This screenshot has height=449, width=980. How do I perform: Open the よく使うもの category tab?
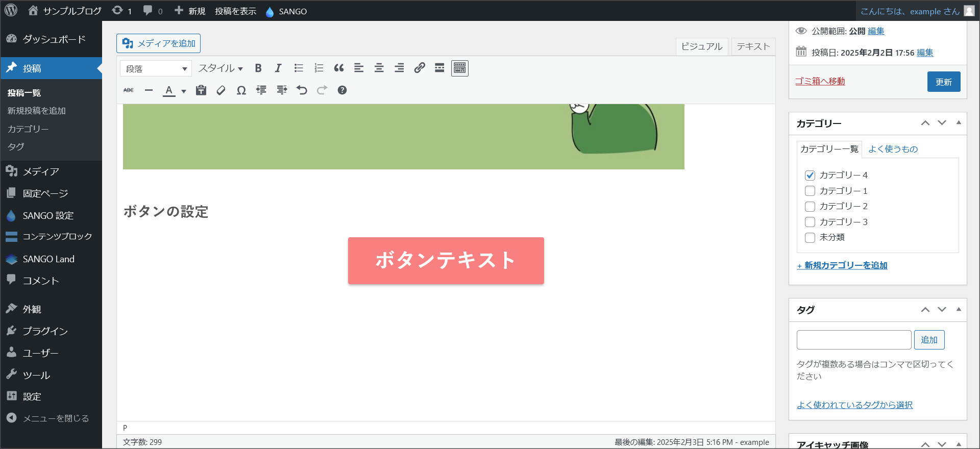pos(893,149)
